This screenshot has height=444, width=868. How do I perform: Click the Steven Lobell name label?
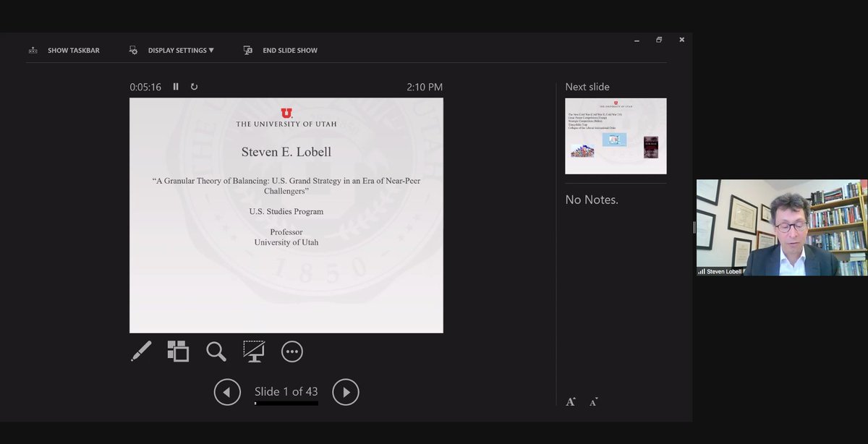coord(724,271)
